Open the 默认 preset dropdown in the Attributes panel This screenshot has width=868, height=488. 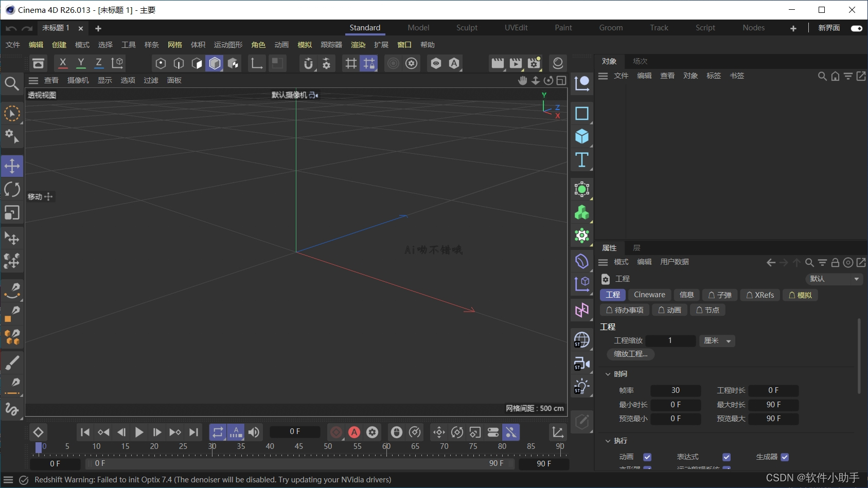833,279
